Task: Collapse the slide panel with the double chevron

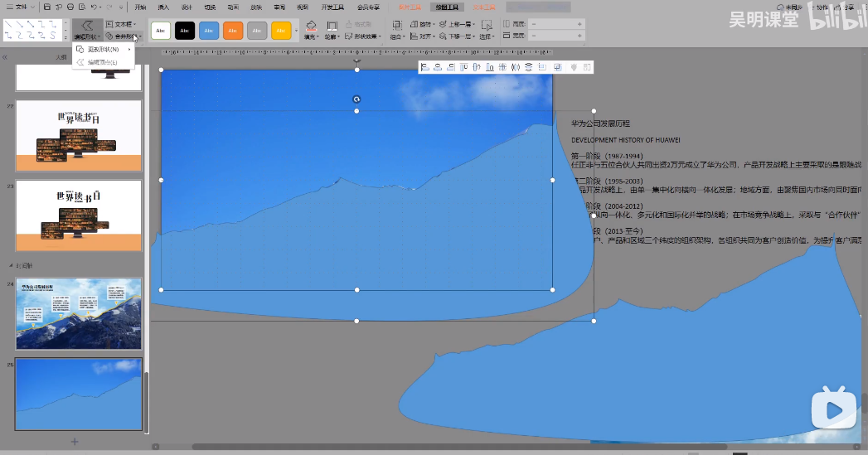Action: 4,57
